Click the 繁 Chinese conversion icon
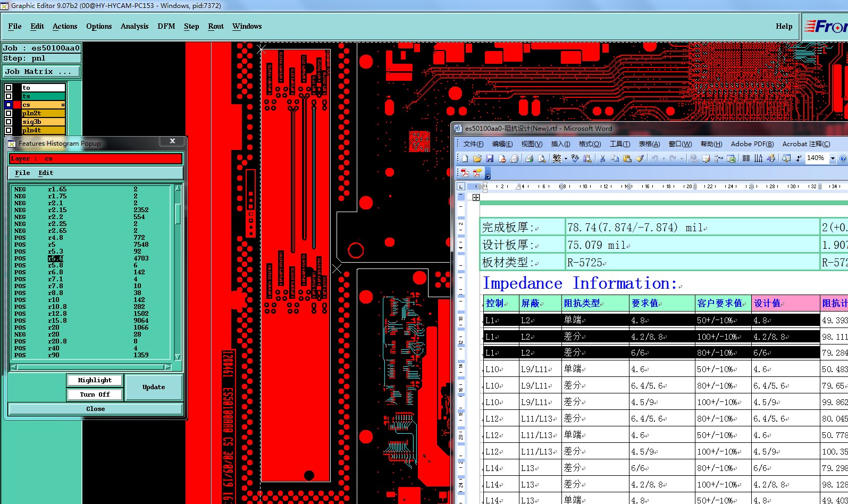Screen dimensions: 848x504 (x=557, y=158)
